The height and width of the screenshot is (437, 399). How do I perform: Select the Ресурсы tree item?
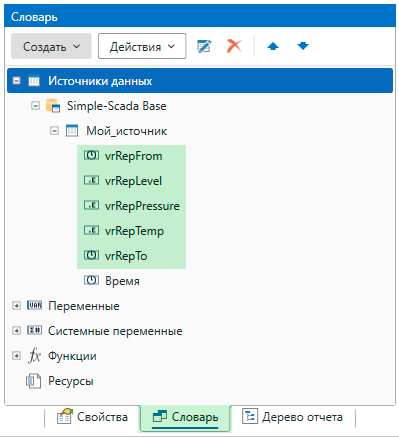click(71, 381)
